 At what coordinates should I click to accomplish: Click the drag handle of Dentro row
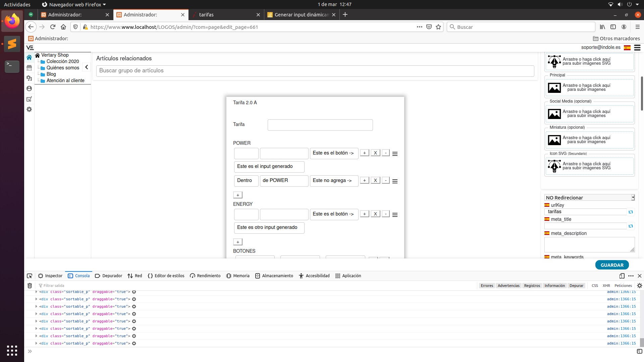tap(395, 181)
